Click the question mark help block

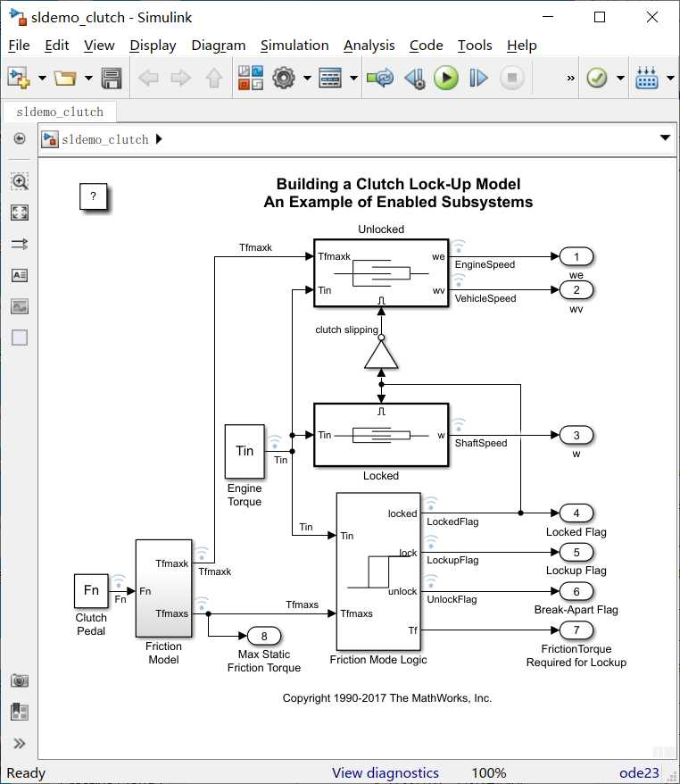[93, 196]
